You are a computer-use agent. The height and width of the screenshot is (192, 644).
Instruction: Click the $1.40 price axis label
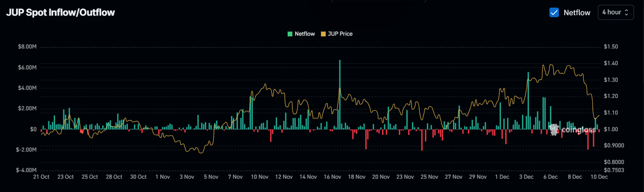tap(611, 63)
